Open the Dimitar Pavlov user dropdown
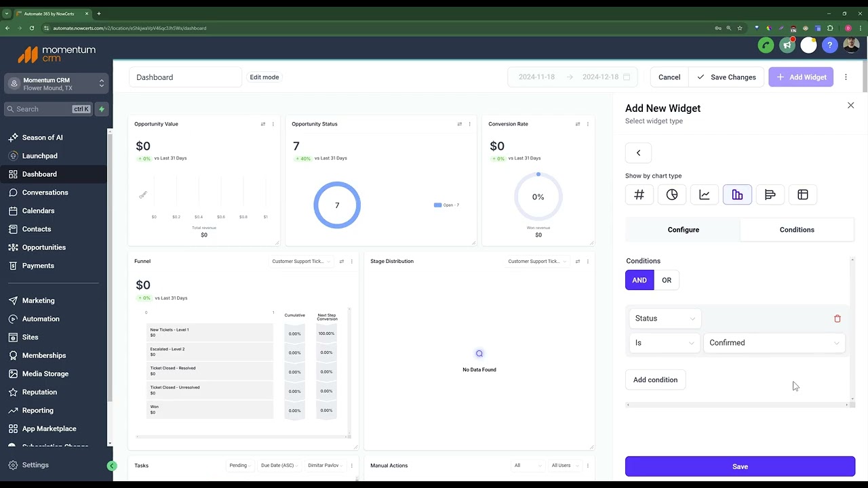Viewport: 868px width, 488px height. pyautogui.click(x=325, y=466)
